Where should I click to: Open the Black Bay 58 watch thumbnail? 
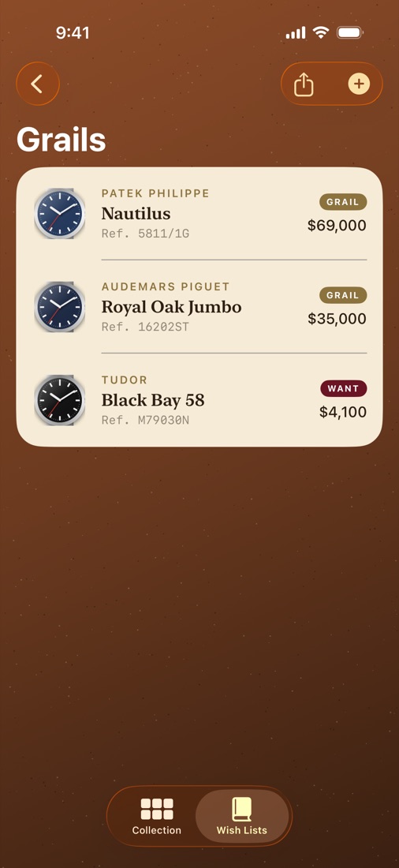pos(60,400)
